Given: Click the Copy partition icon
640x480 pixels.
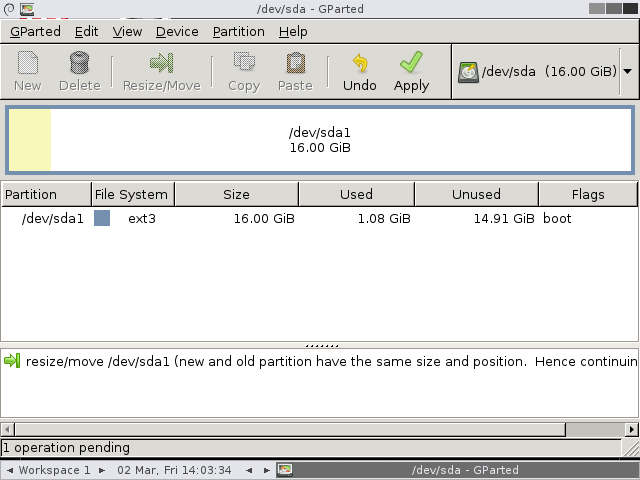Looking at the screenshot, I should (x=244, y=62).
